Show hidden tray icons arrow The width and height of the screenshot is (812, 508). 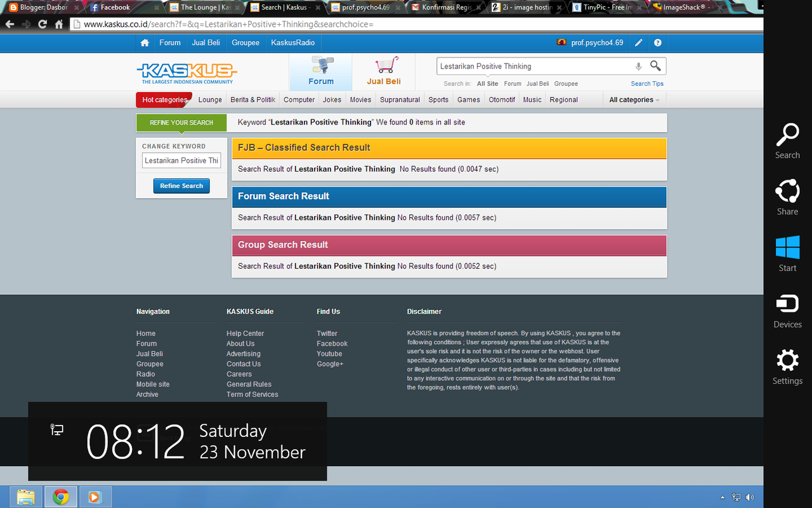pos(723,497)
